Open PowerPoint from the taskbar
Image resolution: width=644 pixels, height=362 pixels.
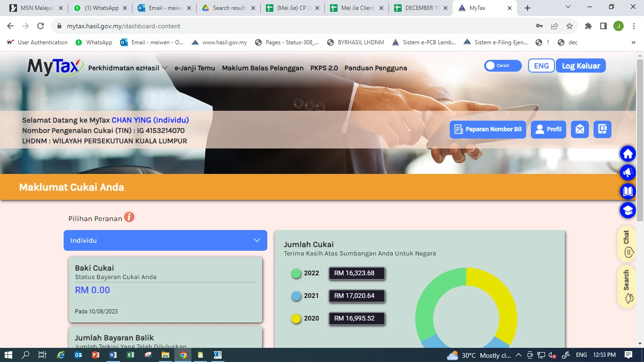click(x=95, y=355)
